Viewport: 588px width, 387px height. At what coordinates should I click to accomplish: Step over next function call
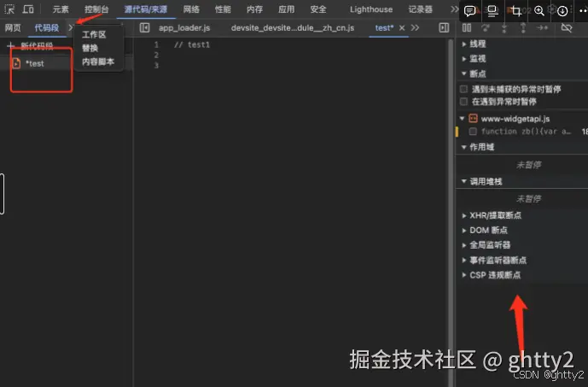click(486, 28)
